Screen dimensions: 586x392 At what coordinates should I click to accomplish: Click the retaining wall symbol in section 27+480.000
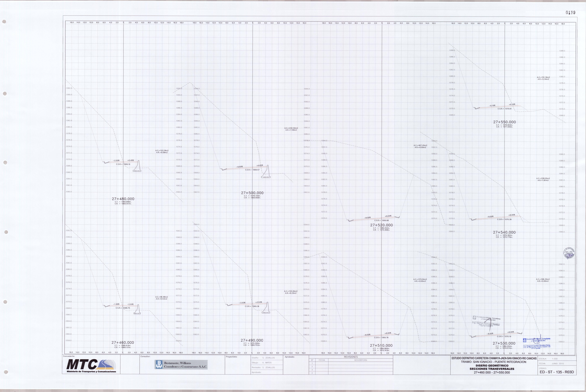click(137, 166)
